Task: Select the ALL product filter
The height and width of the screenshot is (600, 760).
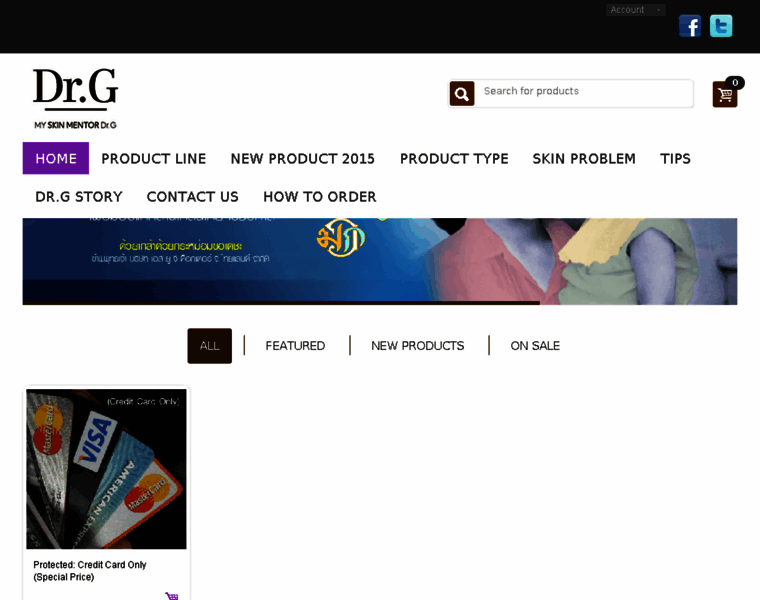Action: [x=209, y=346]
